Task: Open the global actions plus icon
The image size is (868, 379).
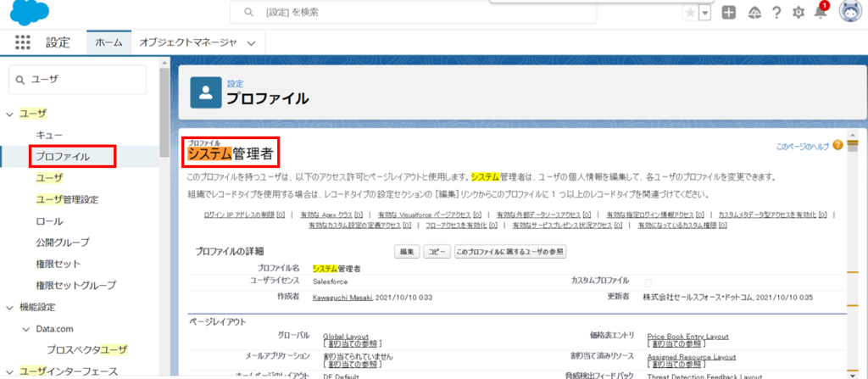Action: click(x=729, y=13)
